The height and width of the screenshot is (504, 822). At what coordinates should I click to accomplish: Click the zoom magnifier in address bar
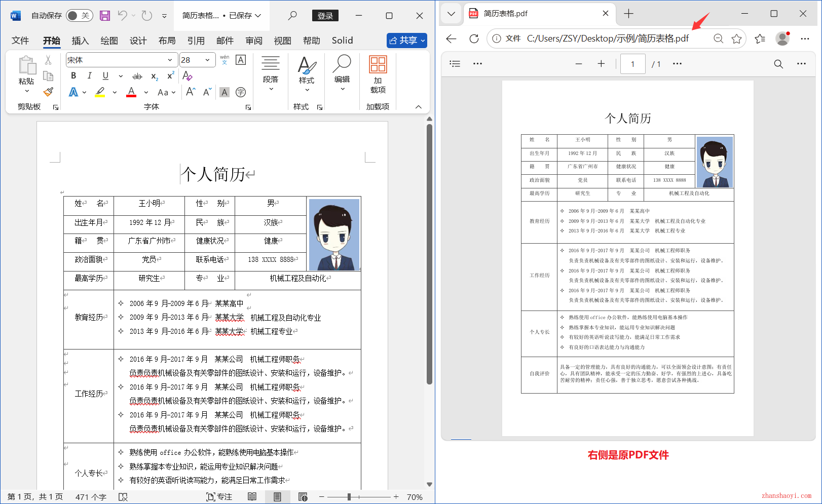(x=718, y=38)
